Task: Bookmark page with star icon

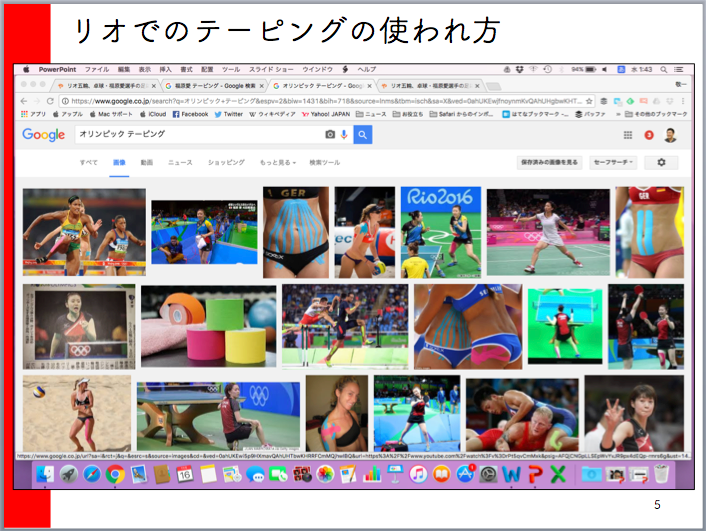Action: tap(589, 101)
